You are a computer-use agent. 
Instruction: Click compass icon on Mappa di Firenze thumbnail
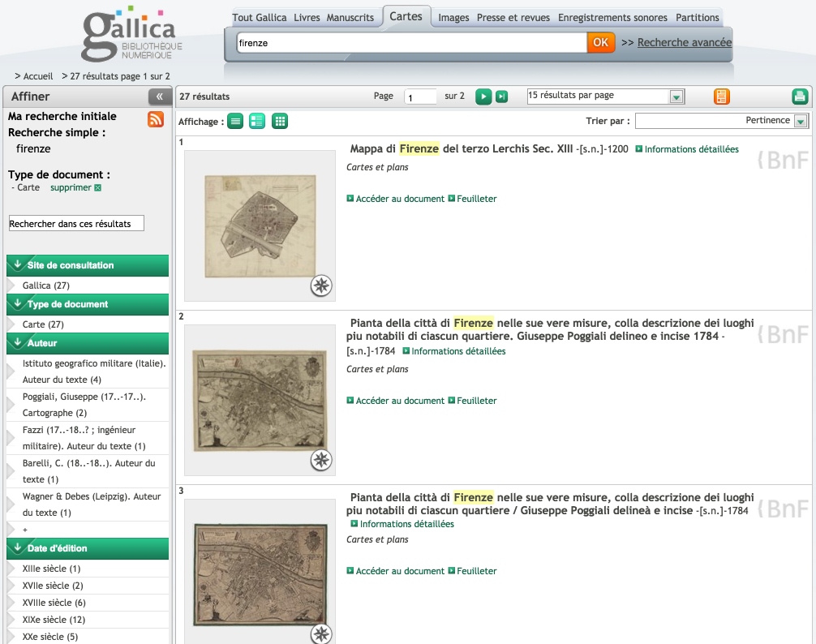point(321,285)
